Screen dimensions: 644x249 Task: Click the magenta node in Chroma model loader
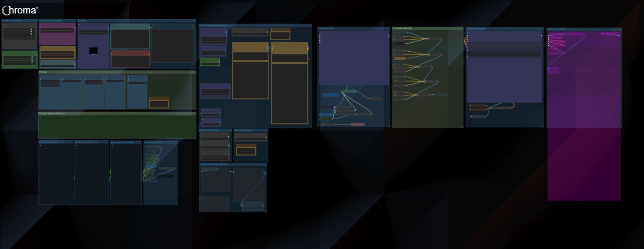click(58, 34)
